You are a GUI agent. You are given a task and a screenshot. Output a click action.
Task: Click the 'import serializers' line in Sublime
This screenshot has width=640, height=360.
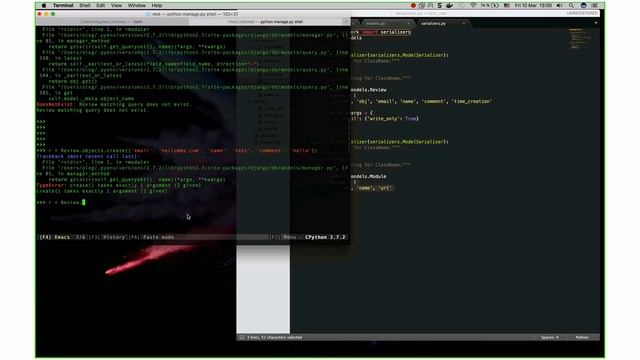(381, 32)
